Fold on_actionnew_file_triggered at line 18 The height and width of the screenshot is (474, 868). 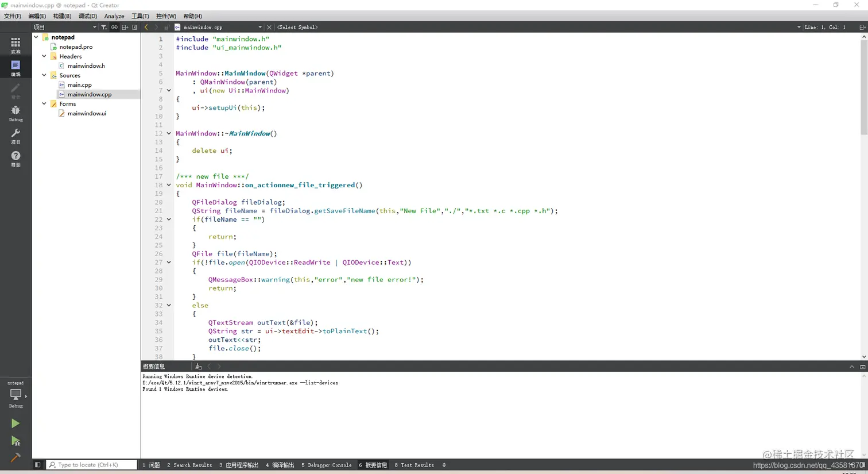click(x=169, y=185)
